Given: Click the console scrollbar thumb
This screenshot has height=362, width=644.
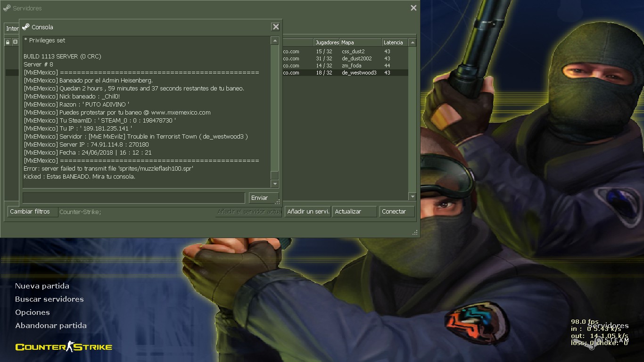Looking at the screenshot, I should click(x=274, y=175).
